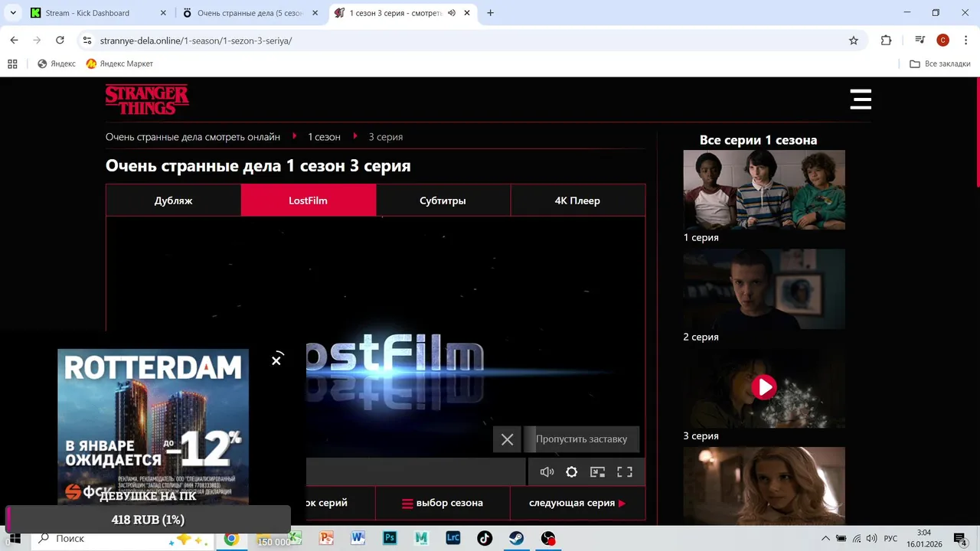Switch to the 4K Плеер tab
The height and width of the screenshot is (551, 980).
[x=577, y=201]
